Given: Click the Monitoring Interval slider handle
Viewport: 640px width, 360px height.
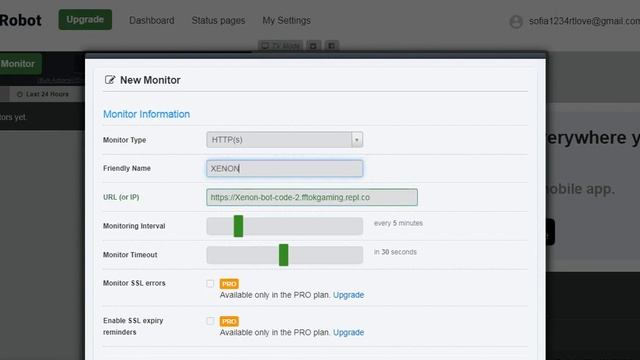Looking at the screenshot, I should [x=238, y=226].
